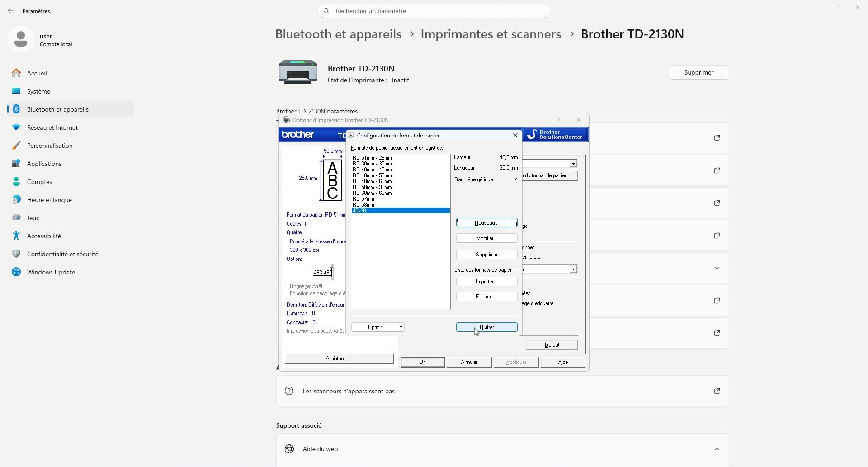This screenshot has height=467, width=868.
Task: Select RD 30mm x 30mm format
Action: pos(401,164)
